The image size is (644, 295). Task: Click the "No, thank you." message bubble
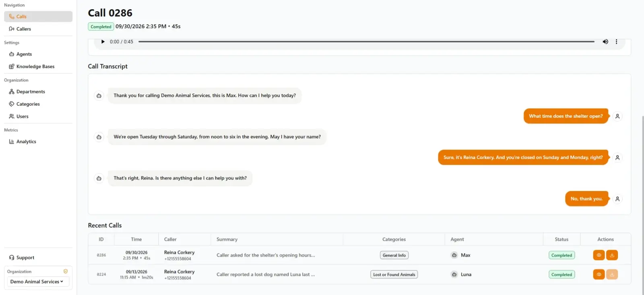point(587,199)
